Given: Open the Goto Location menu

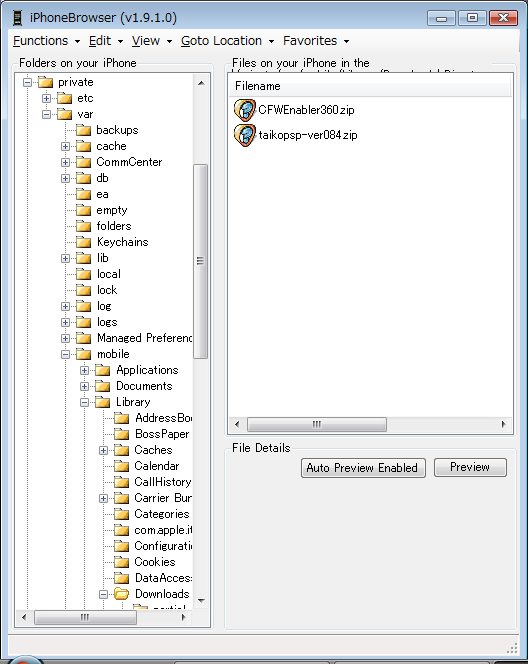Looking at the screenshot, I should [227, 41].
